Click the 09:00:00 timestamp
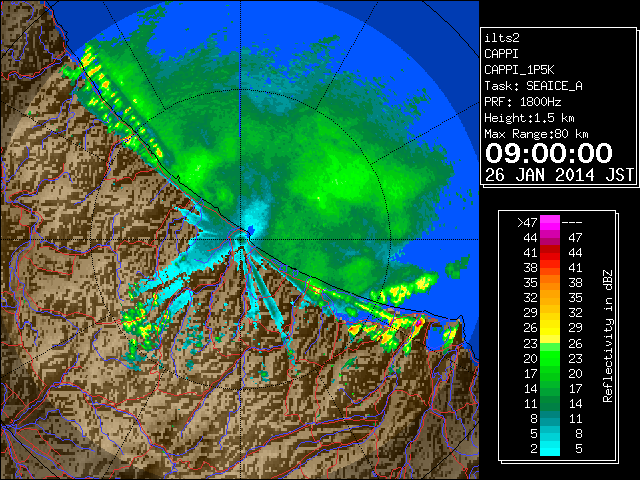The width and height of the screenshot is (640, 480). coord(549,153)
